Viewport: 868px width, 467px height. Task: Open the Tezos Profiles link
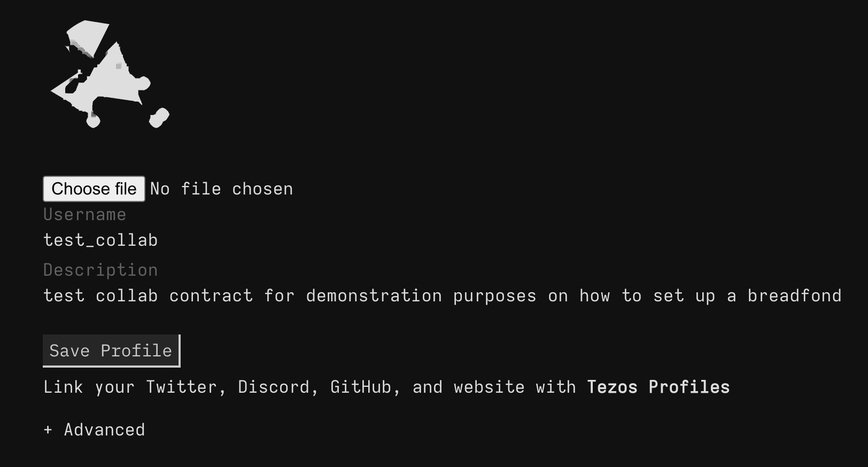658,387
